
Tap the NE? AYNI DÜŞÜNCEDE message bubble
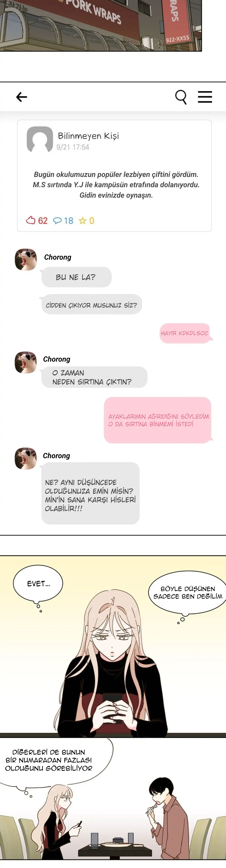(90, 493)
